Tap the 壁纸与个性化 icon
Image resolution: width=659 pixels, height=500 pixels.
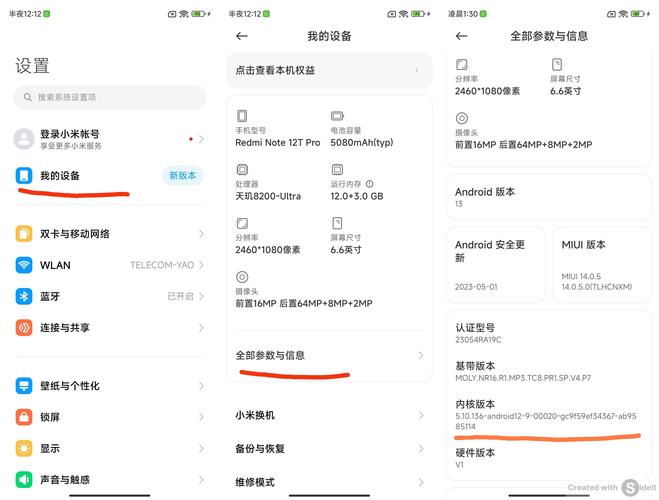pos(24,386)
